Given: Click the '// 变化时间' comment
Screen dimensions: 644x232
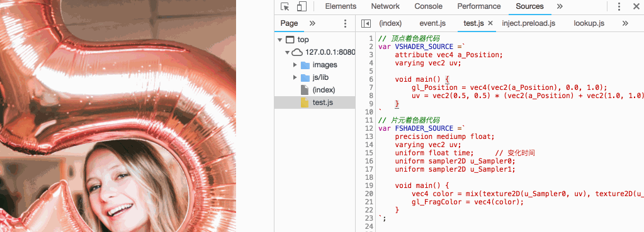Looking at the screenshot, I should [x=515, y=153].
